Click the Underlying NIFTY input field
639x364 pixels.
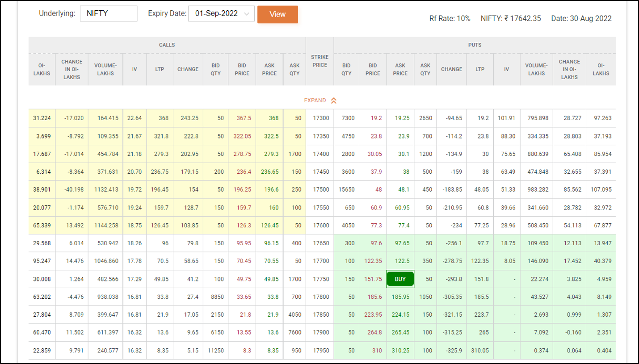click(x=109, y=13)
